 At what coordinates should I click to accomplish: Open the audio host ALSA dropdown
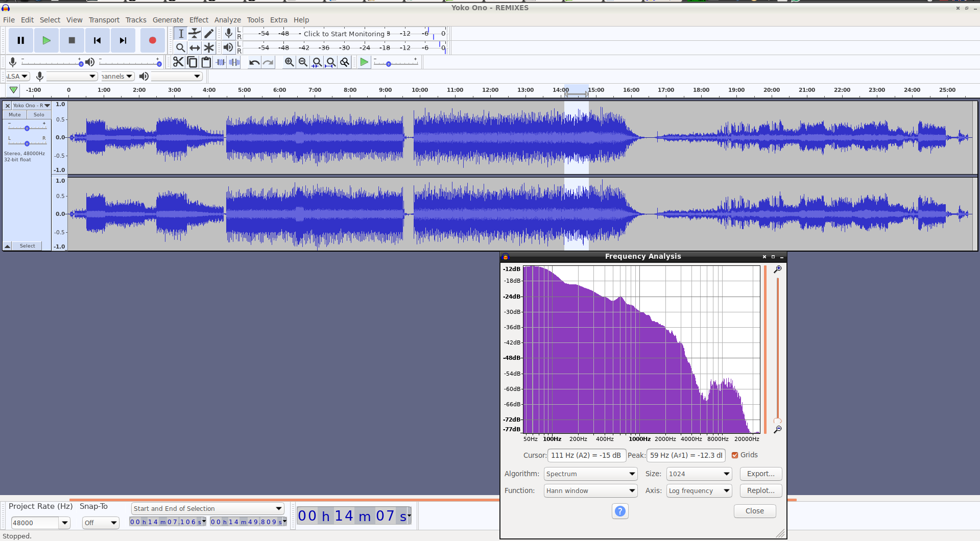(18, 76)
